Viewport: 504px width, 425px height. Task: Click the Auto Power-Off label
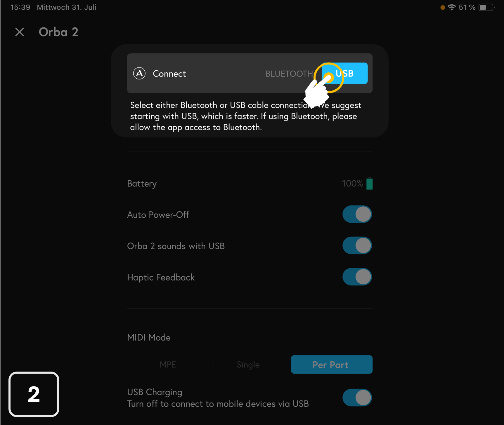pyautogui.click(x=158, y=215)
